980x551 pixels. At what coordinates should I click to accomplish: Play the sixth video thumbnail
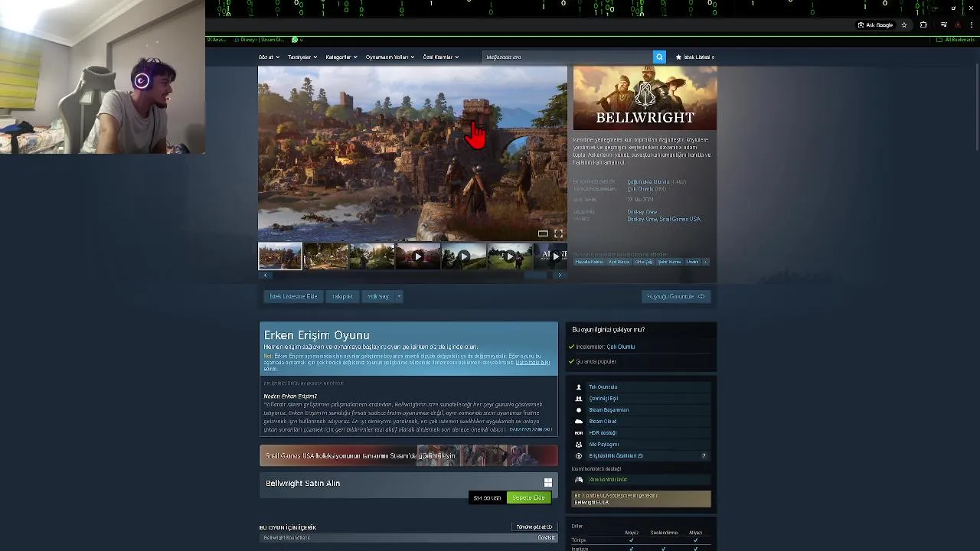click(x=510, y=256)
